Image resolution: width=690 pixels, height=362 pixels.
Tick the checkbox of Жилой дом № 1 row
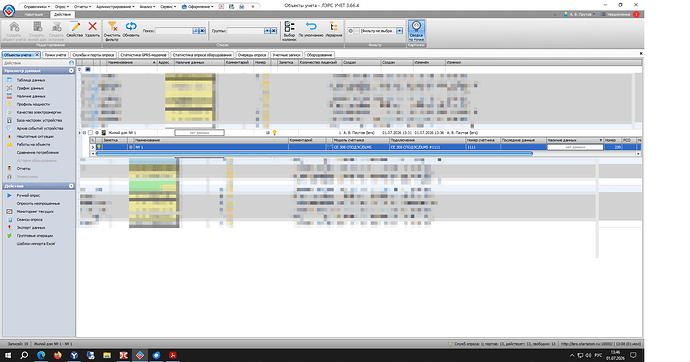point(91,132)
